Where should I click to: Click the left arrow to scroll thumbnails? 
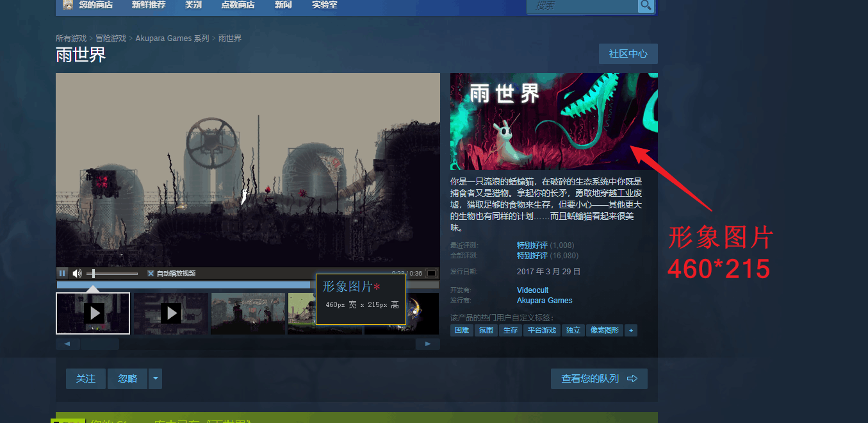[x=68, y=344]
